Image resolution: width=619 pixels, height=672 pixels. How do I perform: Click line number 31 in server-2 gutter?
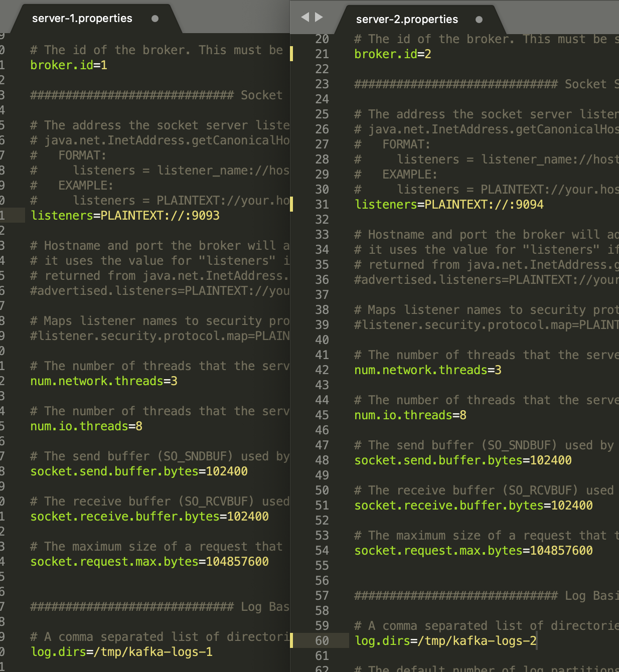click(x=322, y=205)
